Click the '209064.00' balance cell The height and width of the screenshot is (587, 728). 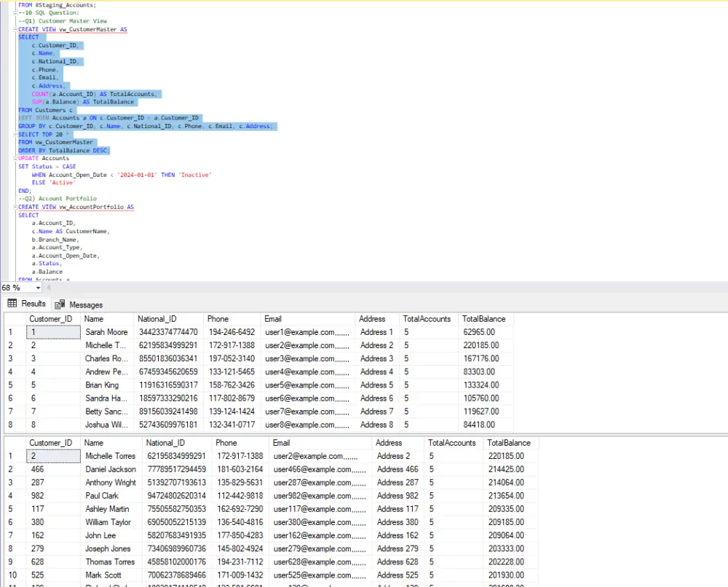(511, 535)
